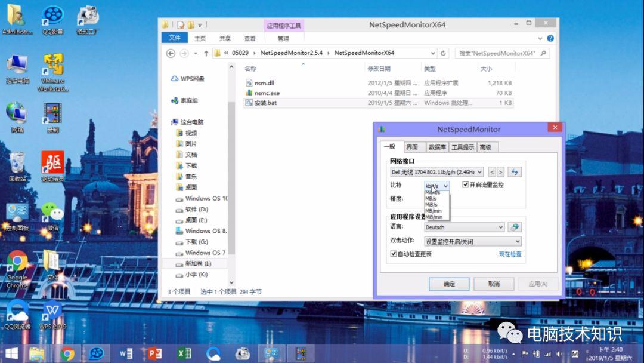
Task: Click the 现在检查 link
Action: [x=510, y=254]
